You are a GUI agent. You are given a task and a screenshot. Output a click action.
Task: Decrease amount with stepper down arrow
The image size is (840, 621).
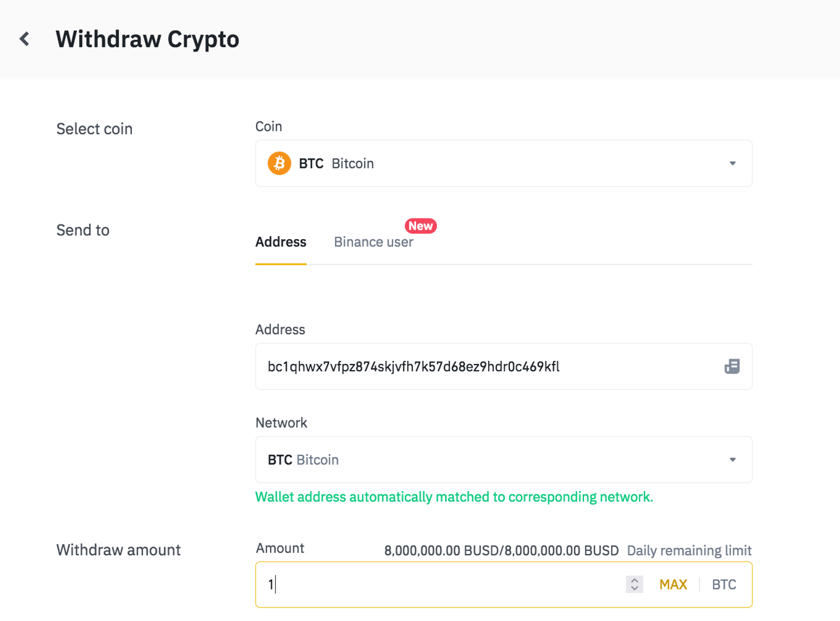635,588
